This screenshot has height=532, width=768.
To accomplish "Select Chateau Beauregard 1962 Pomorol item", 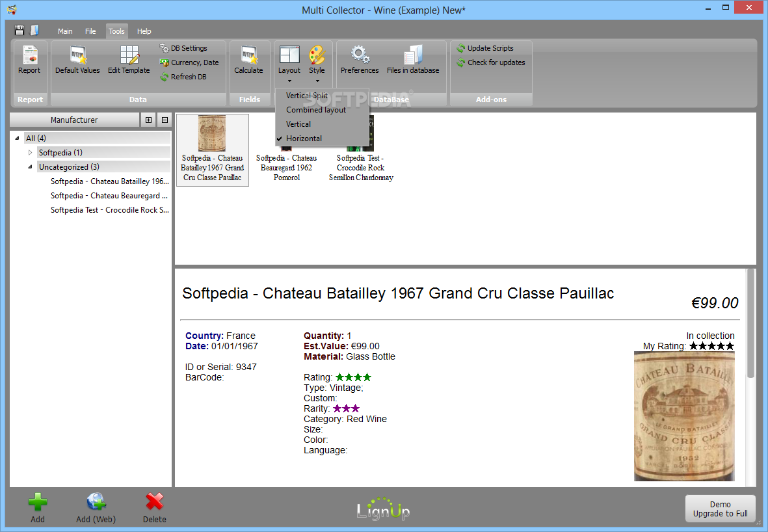I will [287, 168].
